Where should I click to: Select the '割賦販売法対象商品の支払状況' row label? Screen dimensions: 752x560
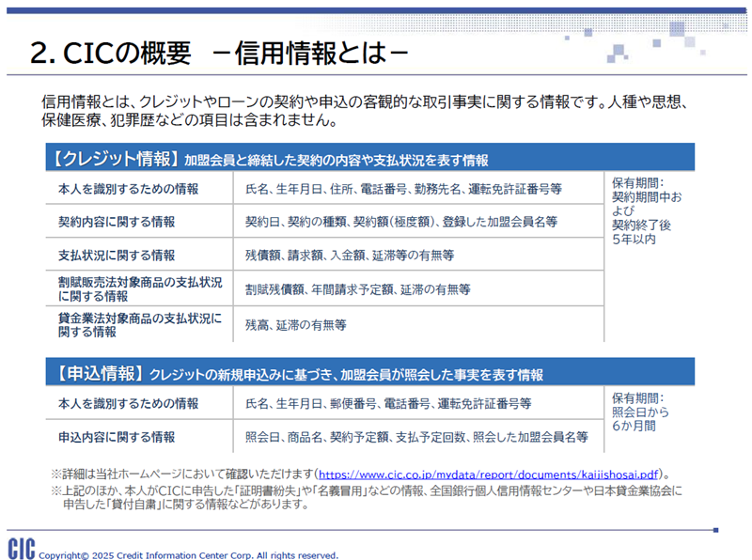pyautogui.click(x=139, y=288)
